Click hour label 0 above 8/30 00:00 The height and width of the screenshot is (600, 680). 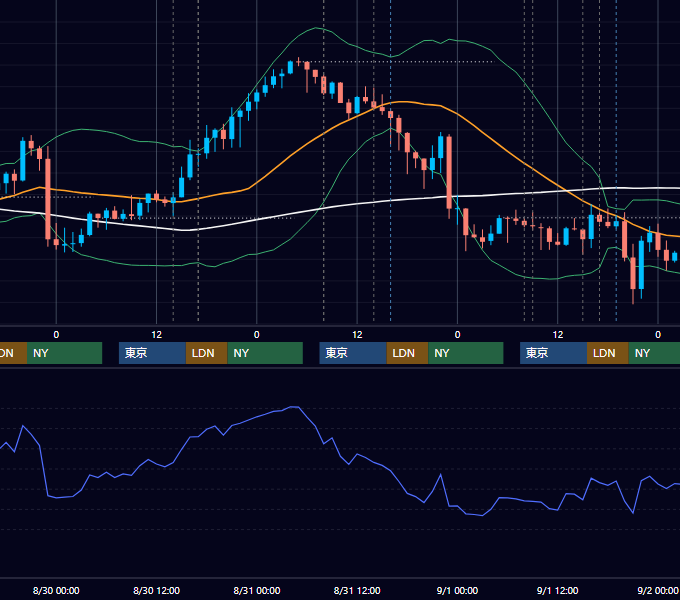[56, 335]
